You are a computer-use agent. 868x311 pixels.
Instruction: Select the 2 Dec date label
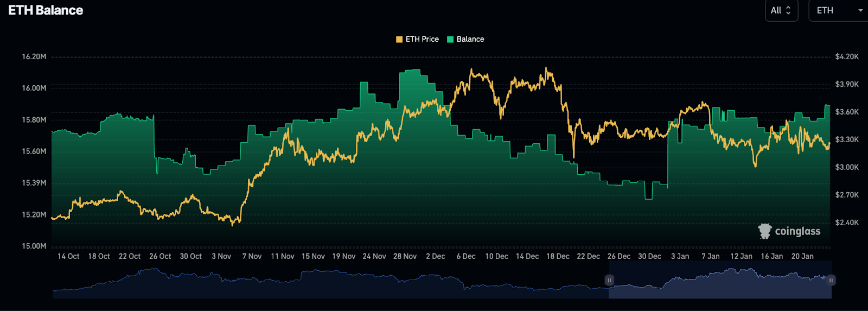435,256
